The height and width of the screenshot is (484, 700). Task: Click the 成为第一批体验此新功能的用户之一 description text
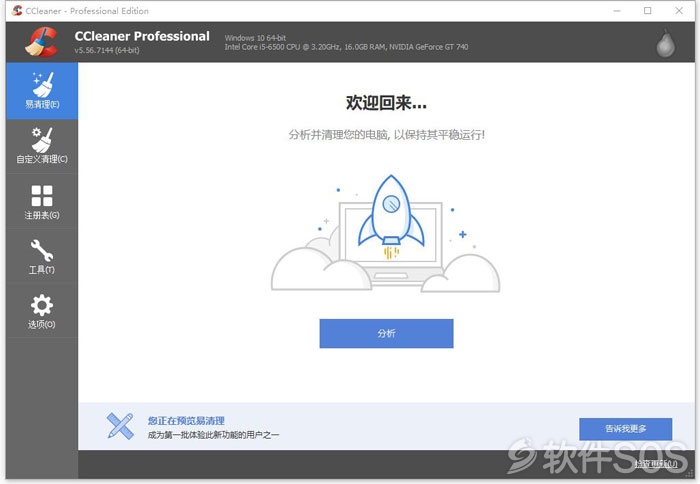(x=213, y=435)
